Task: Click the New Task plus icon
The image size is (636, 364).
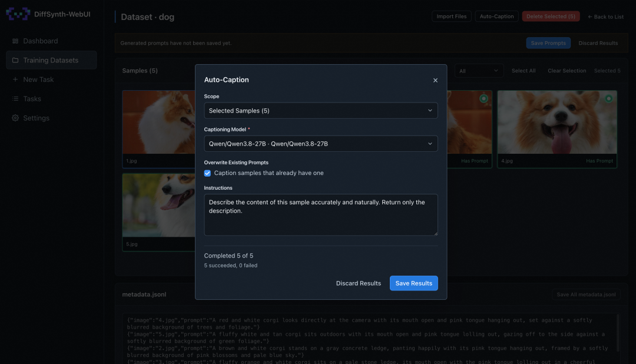Action: tap(15, 80)
